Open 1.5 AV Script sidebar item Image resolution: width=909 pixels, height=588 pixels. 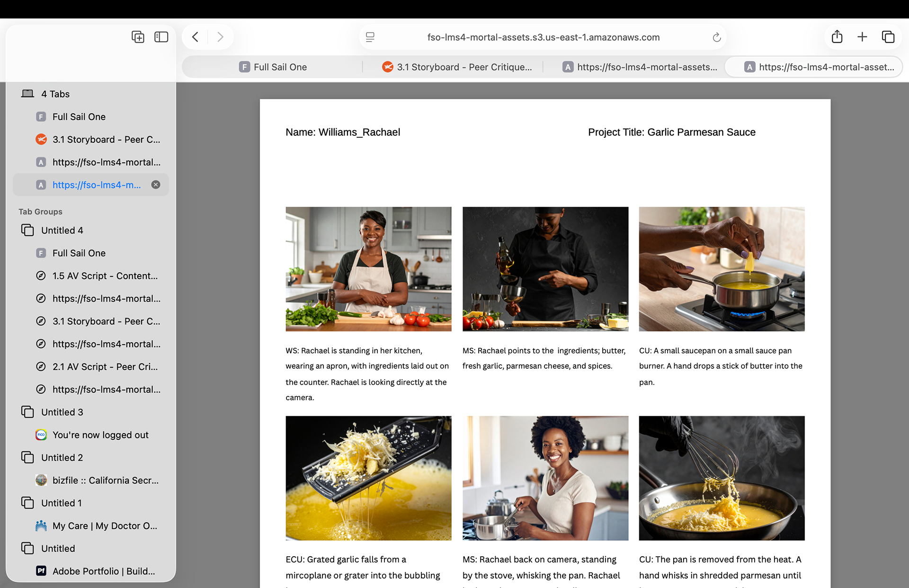[x=105, y=276]
